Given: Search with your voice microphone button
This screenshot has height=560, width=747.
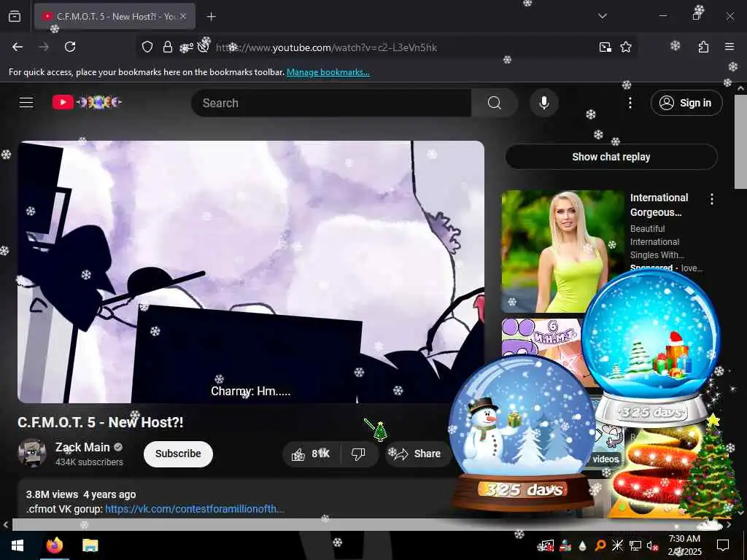Looking at the screenshot, I should click(543, 103).
